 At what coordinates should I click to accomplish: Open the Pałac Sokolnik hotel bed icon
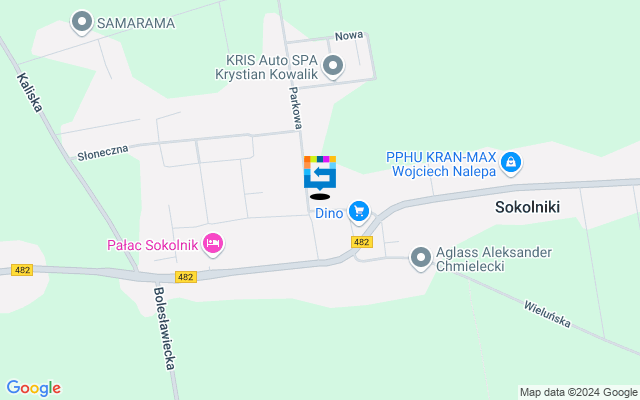tap(213, 244)
